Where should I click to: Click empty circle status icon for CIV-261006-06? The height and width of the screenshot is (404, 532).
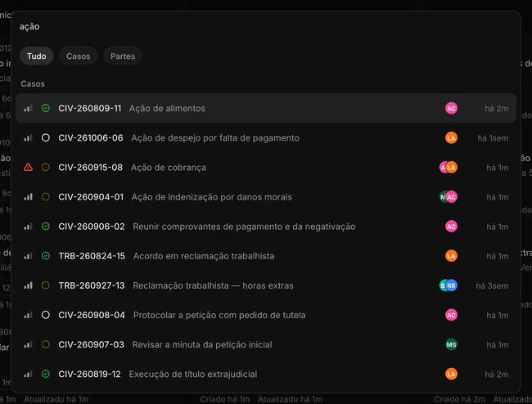pos(46,137)
